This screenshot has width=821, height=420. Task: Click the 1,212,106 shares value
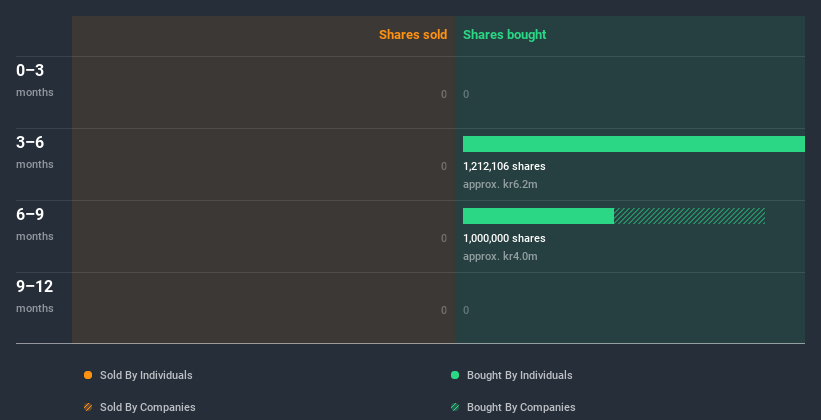(x=504, y=166)
